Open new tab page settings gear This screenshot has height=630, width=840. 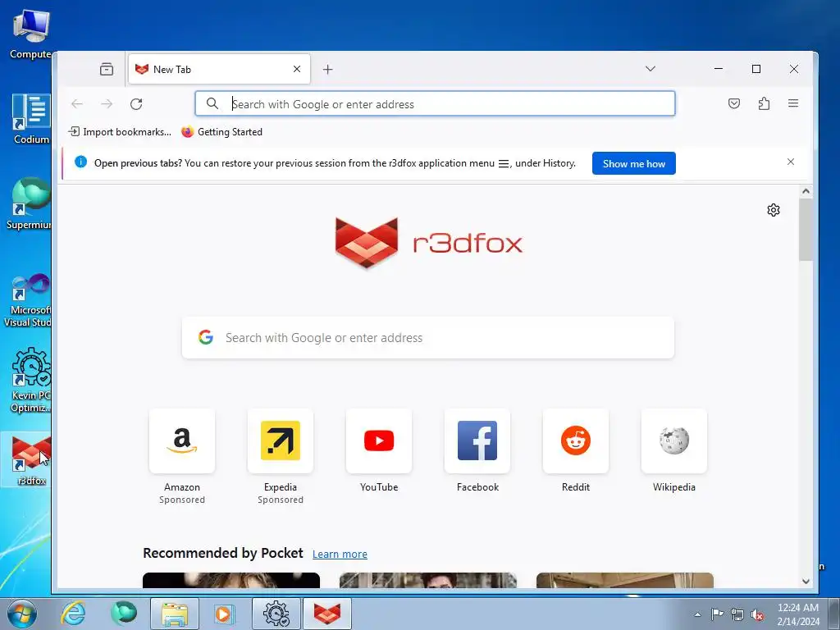pyautogui.click(x=773, y=210)
